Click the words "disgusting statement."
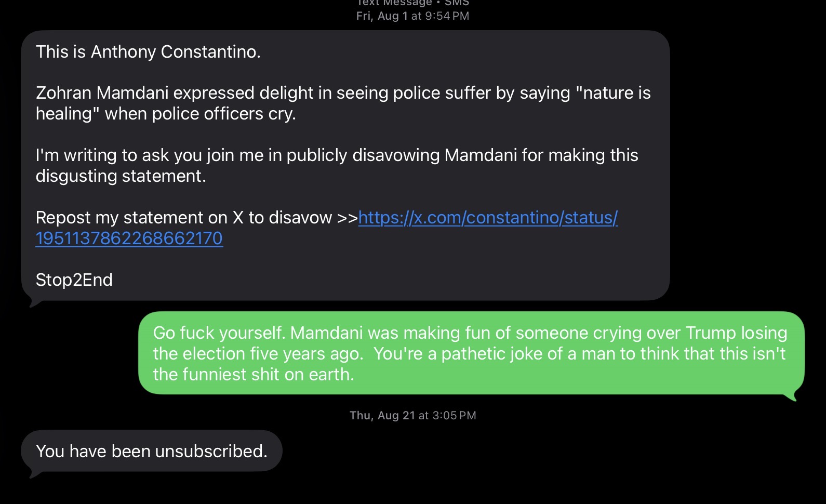The width and height of the screenshot is (826, 504). [x=121, y=176]
